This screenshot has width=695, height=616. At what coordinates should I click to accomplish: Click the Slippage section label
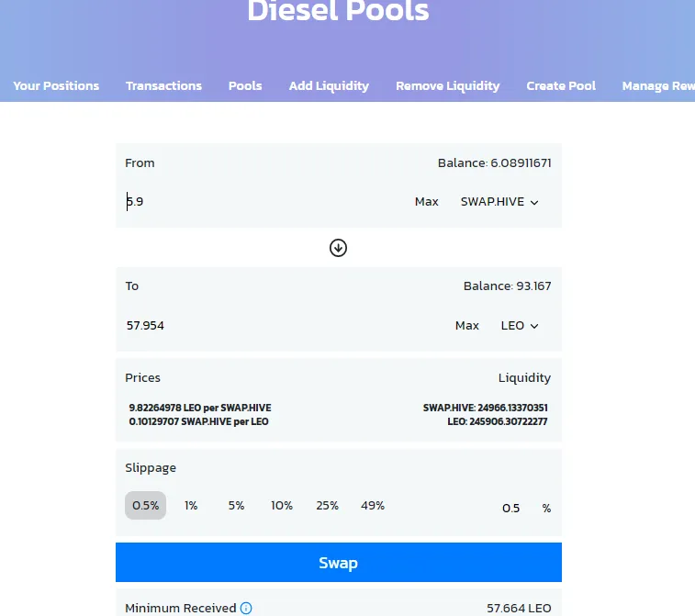[151, 468]
